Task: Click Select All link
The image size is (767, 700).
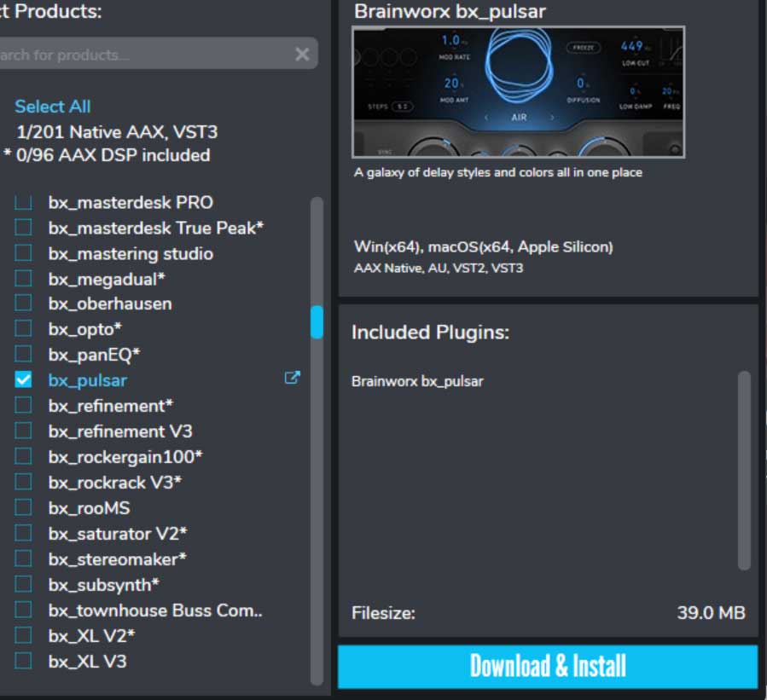Action: tap(52, 107)
